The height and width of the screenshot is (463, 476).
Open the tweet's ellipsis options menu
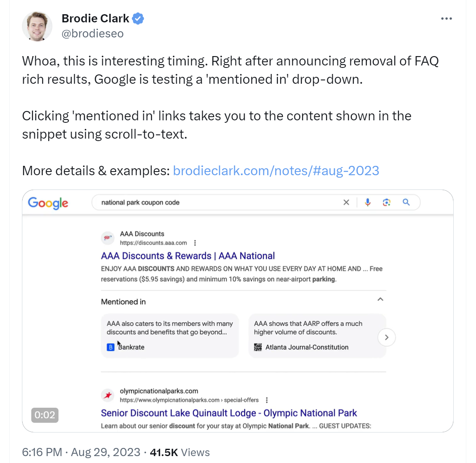point(446,18)
